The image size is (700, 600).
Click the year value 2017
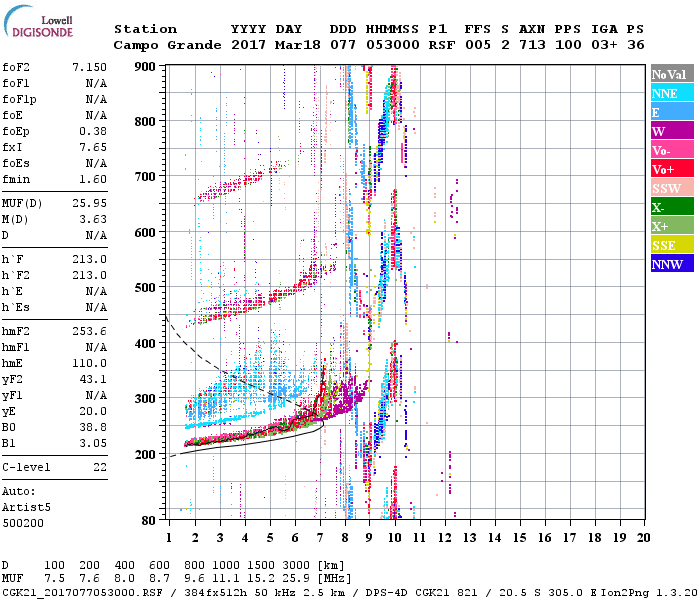click(x=248, y=45)
